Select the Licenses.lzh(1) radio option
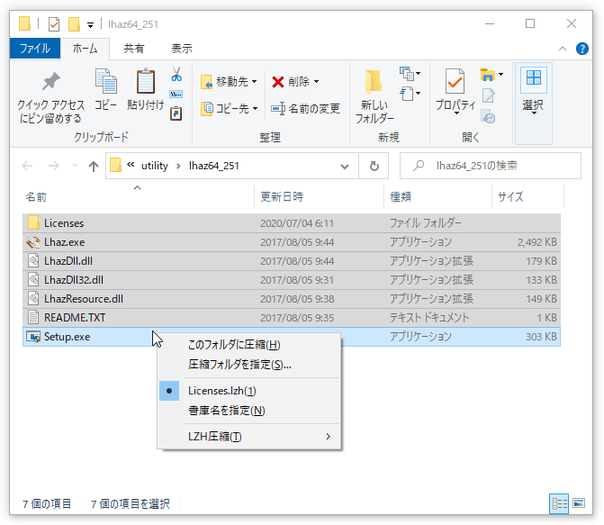 click(169, 391)
